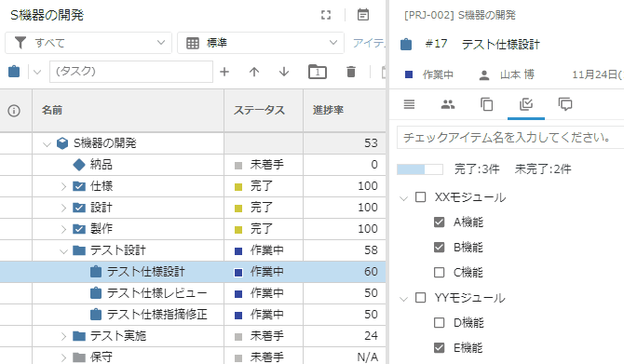Click task icon of テスト仕様指摘修正
624x364 pixels.
click(x=96, y=315)
